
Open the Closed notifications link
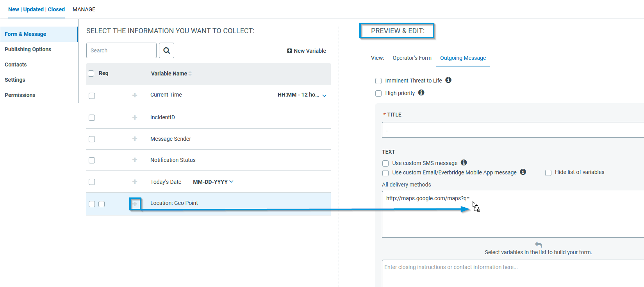tap(56, 9)
